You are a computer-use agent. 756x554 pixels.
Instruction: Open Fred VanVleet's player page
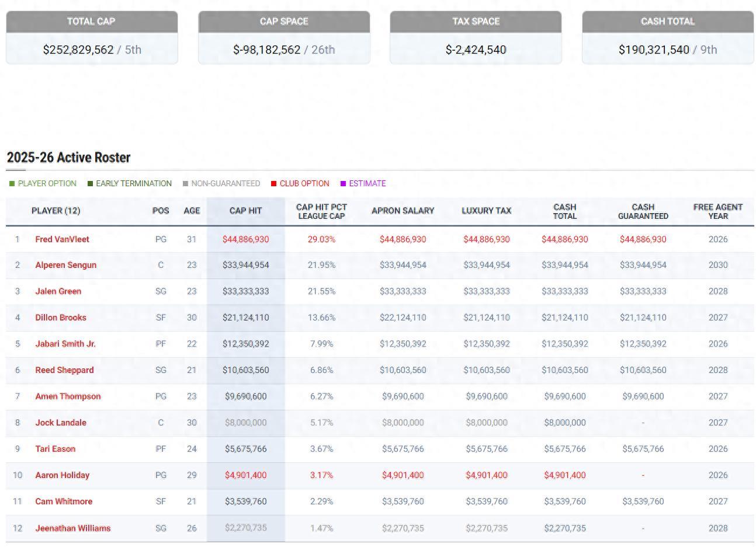[62, 239]
